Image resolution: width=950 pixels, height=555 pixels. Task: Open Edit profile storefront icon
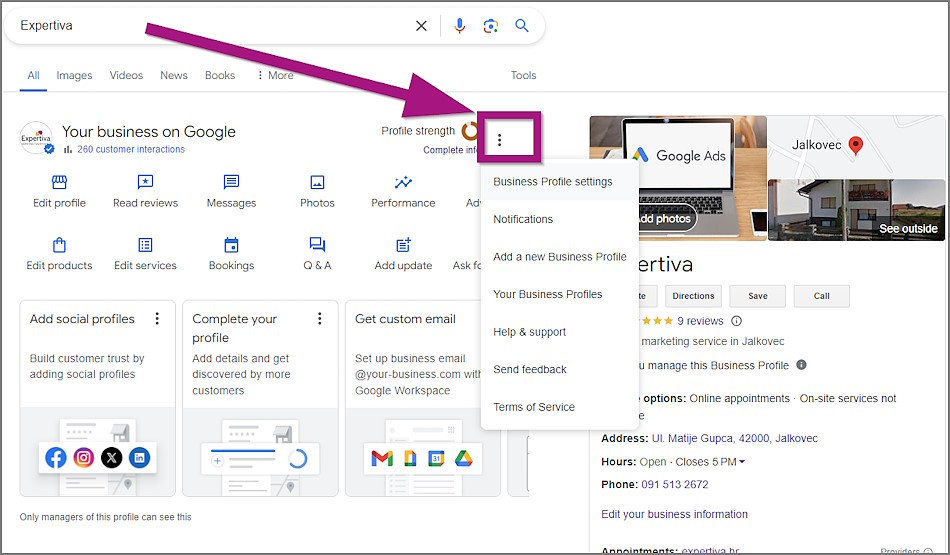59,182
